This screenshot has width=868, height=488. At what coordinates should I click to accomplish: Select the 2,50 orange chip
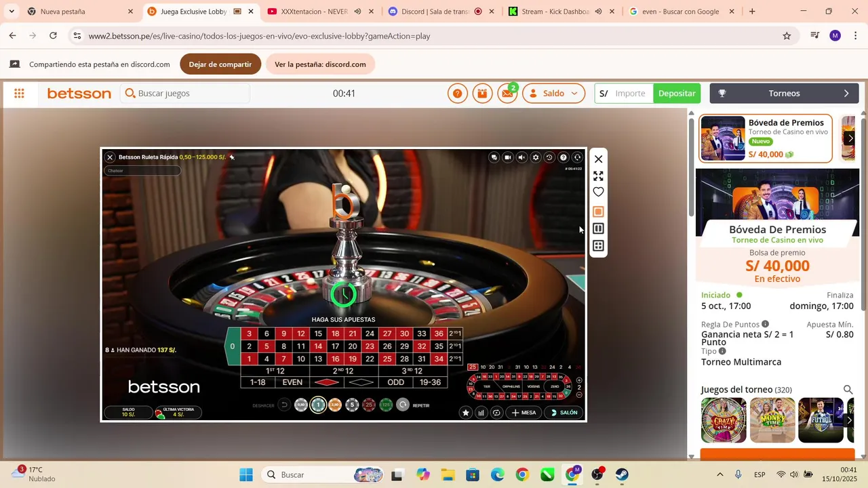click(x=335, y=405)
